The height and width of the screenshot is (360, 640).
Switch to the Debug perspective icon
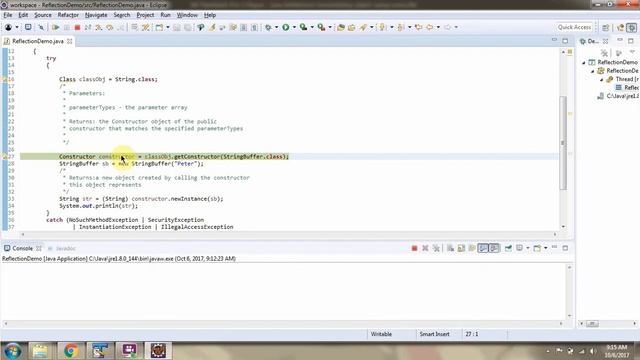click(x=632, y=27)
